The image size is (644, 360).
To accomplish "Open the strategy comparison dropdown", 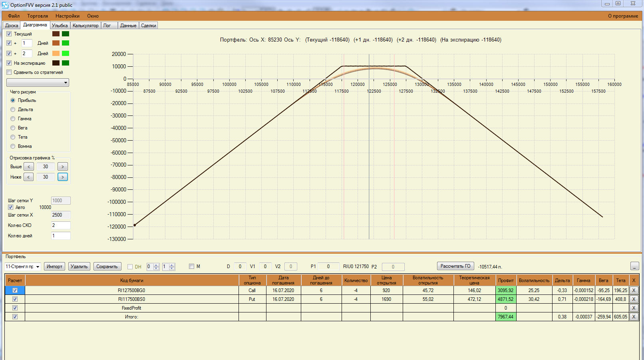I will [x=38, y=83].
